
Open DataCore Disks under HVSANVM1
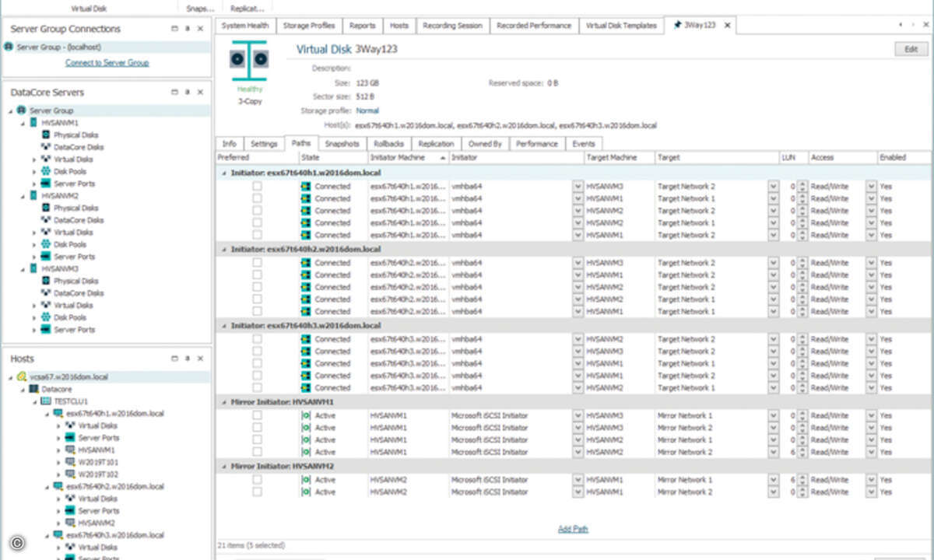tap(79, 147)
